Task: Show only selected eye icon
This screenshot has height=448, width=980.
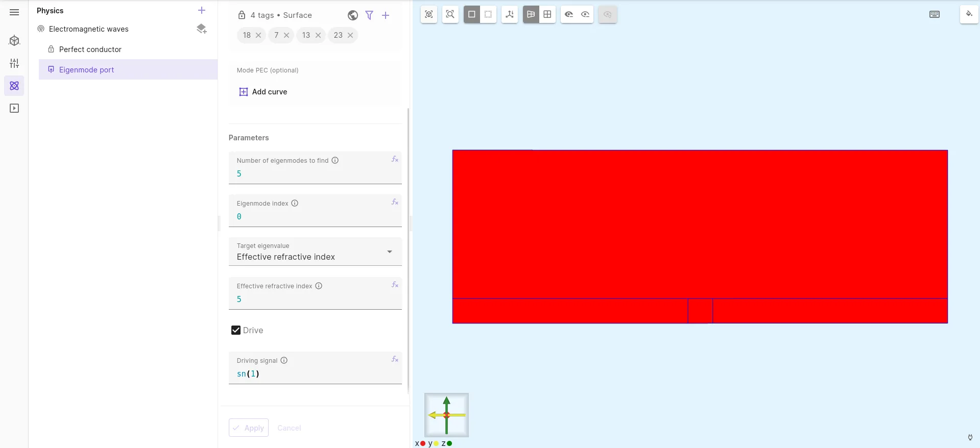Action: pyautogui.click(x=585, y=14)
